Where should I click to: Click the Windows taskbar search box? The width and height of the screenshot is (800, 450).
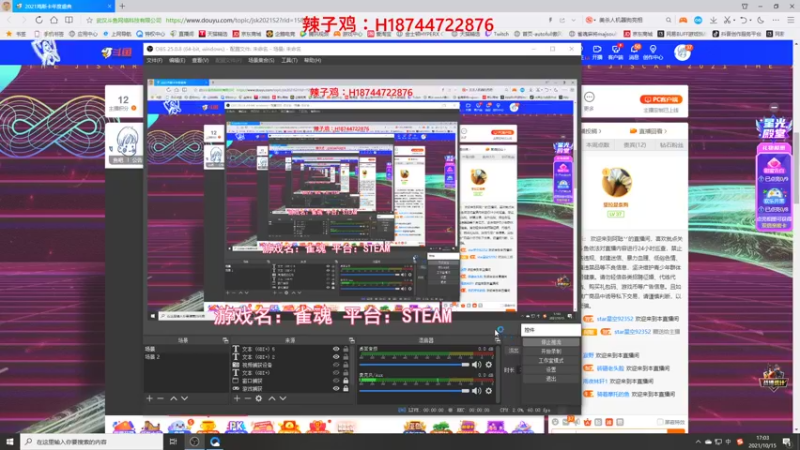pos(92,442)
